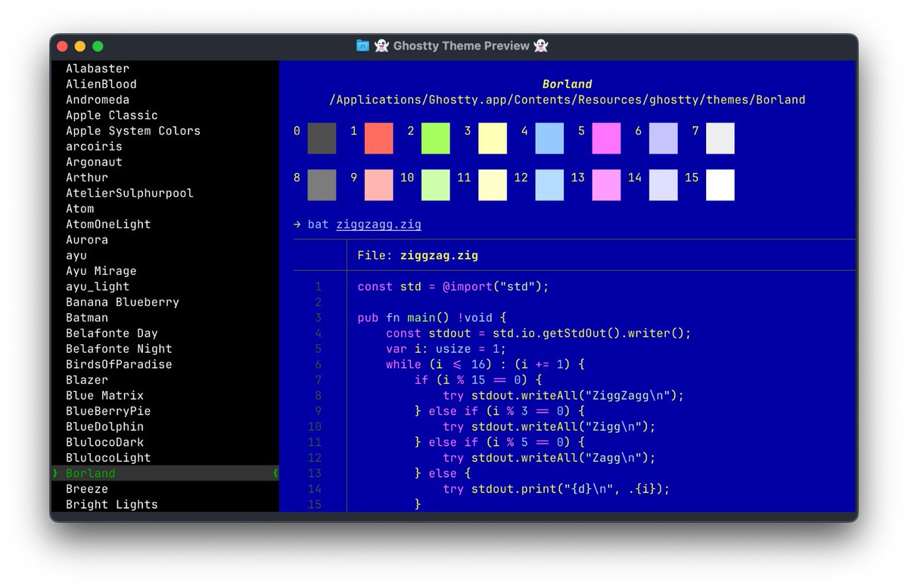Choose the Apple Classic theme
This screenshot has width=908, height=588.
(112, 115)
